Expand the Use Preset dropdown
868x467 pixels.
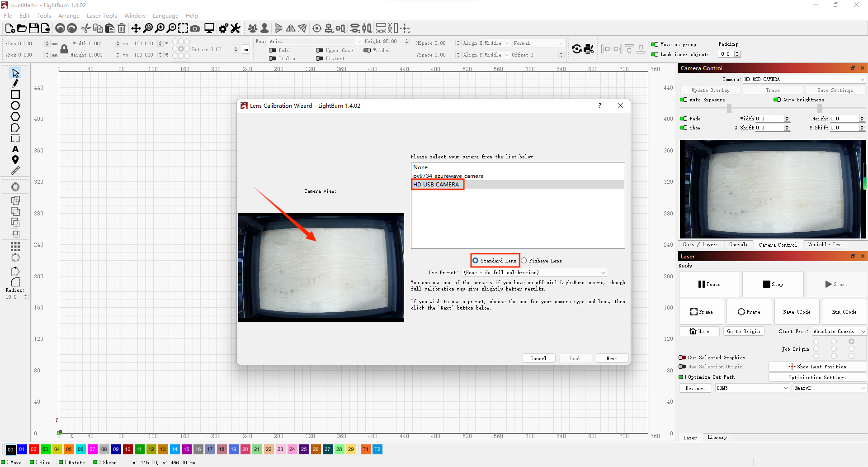click(x=534, y=272)
